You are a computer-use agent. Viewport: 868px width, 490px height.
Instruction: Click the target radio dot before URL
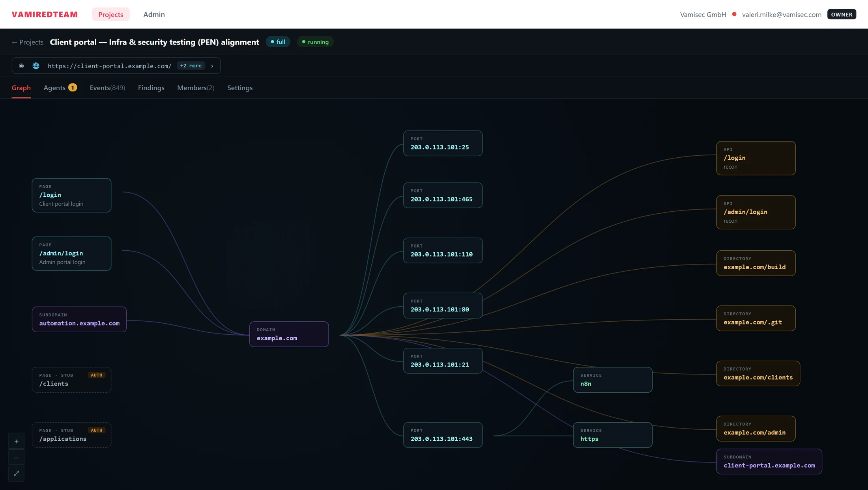coord(21,66)
